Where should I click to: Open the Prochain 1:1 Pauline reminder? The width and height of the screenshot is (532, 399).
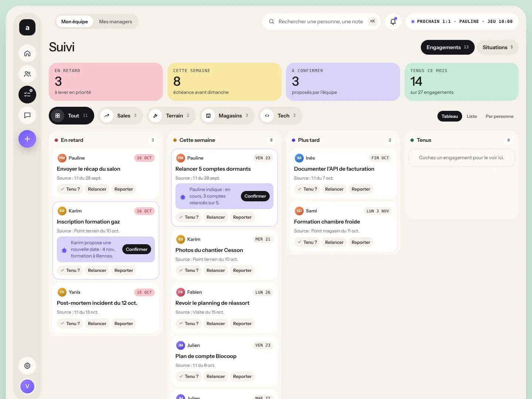click(x=462, y=21)
